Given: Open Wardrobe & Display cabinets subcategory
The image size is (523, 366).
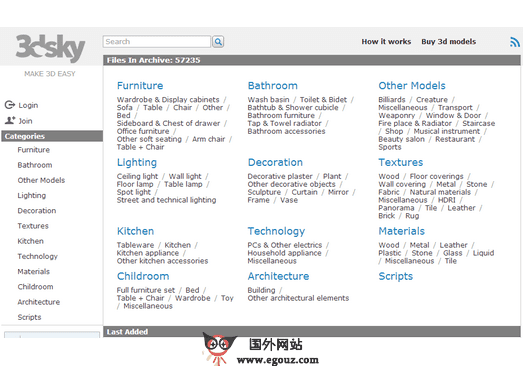Looking at the screenshot, I should coord(168,99).
